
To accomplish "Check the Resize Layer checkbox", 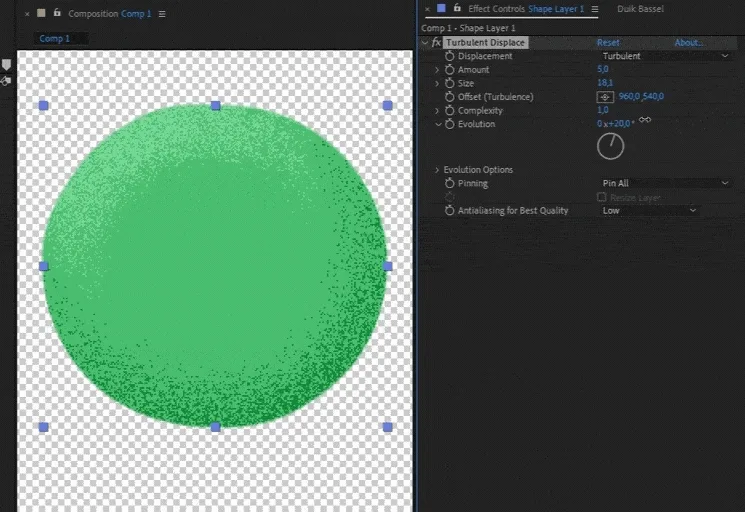I will point(602,198).
